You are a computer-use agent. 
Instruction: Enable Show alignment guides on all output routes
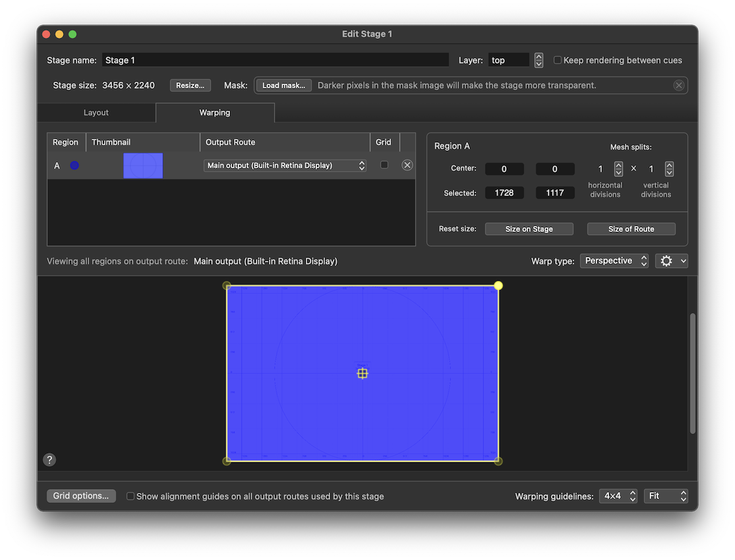click(x=130, y=496)
